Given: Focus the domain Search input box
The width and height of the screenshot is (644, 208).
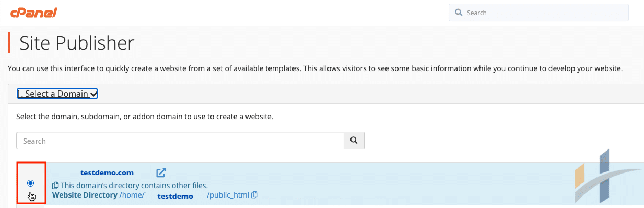Looking at the screenshot, I should [180, 141].
